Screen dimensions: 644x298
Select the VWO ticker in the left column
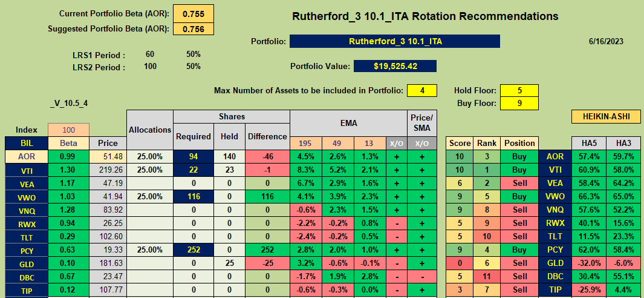pyautogui.click(x=26, y=197)
